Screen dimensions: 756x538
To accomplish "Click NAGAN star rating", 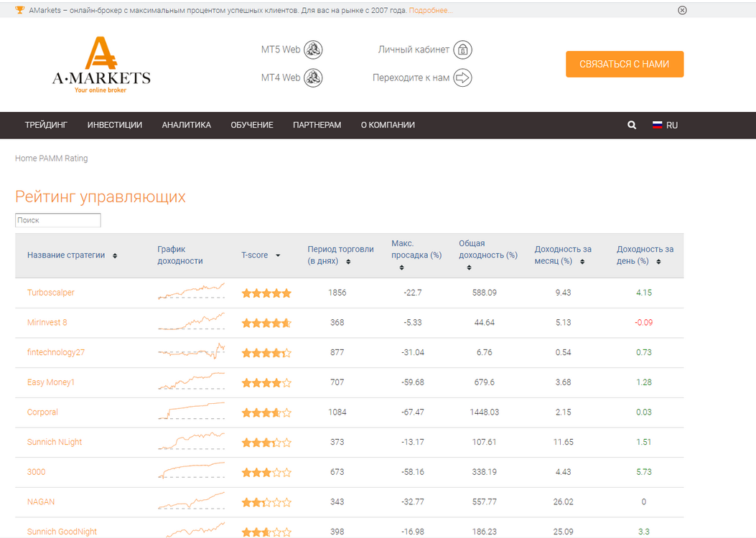I will (266, 502).
